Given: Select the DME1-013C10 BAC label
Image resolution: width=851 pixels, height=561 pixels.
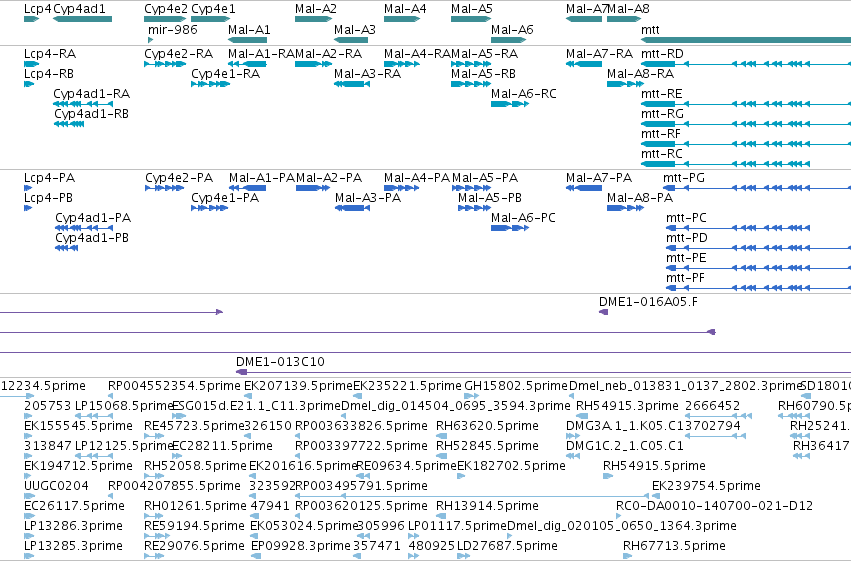Looking at the screenshot, I should pos(280,362).
